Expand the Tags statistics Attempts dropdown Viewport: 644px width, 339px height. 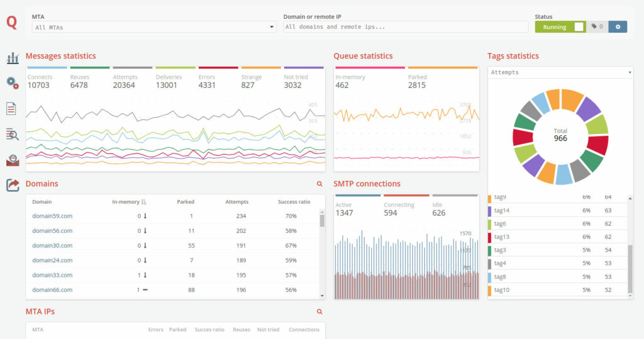pos(560,72)
